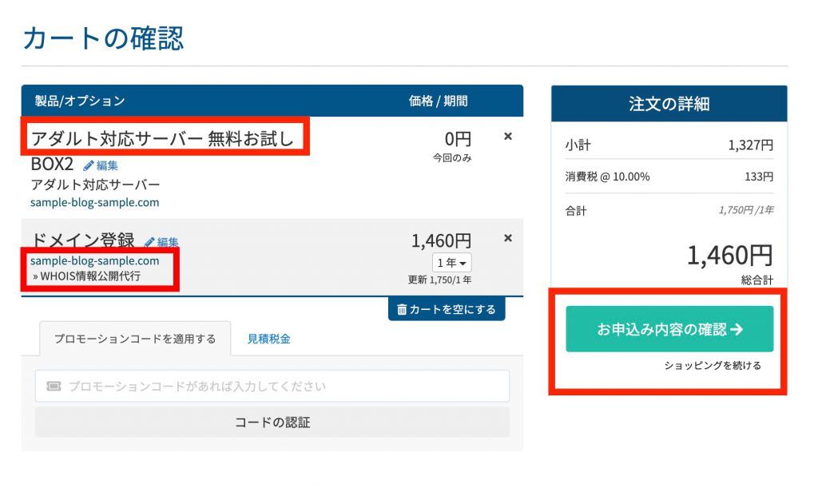Click the pencil edit icon beside ドメイン登録
Viewport: 818px width, 504px height.
click(149, 242)
